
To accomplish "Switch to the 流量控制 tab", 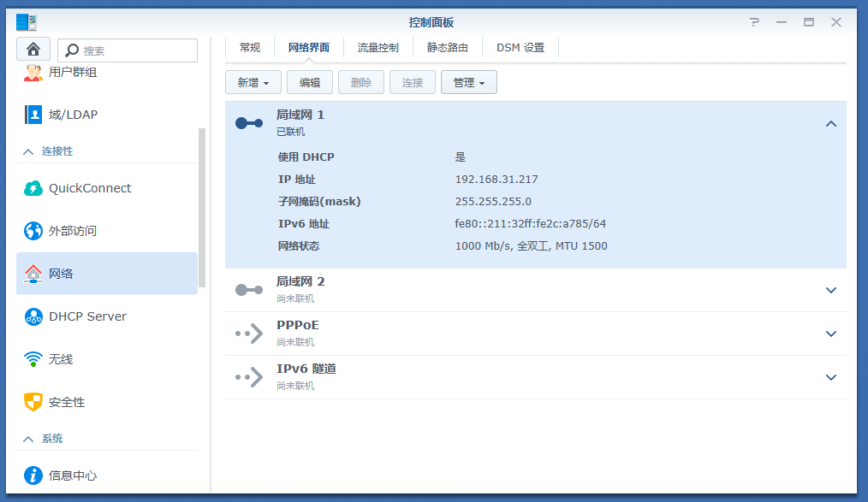I will [378, 47].
